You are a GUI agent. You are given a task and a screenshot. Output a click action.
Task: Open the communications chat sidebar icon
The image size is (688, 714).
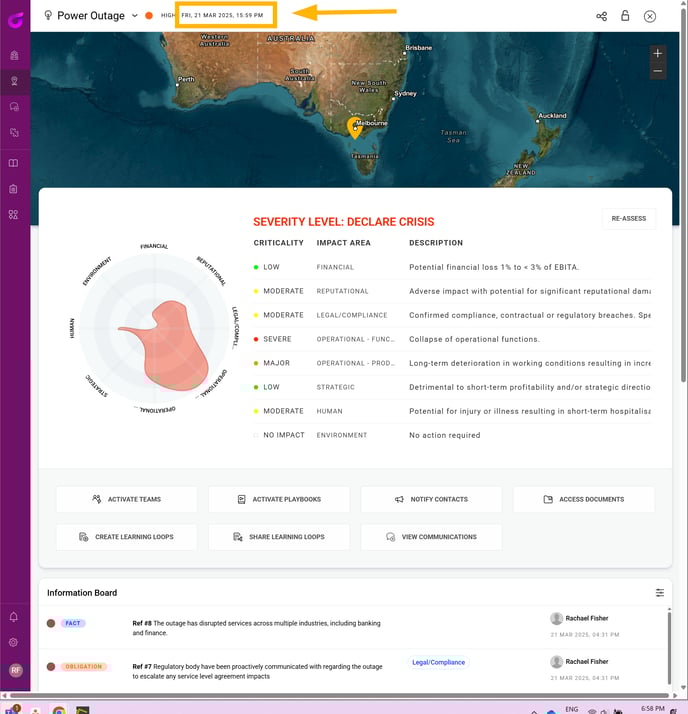coord(14,107)
